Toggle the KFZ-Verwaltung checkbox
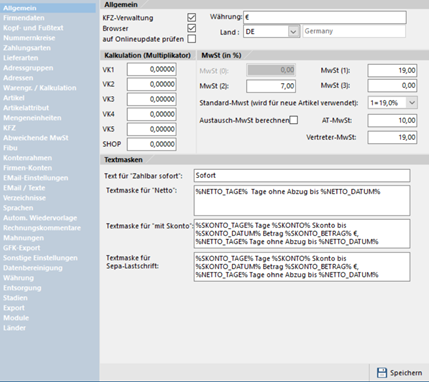This screenshot has height=382, width=429. (x=191, y=17)
